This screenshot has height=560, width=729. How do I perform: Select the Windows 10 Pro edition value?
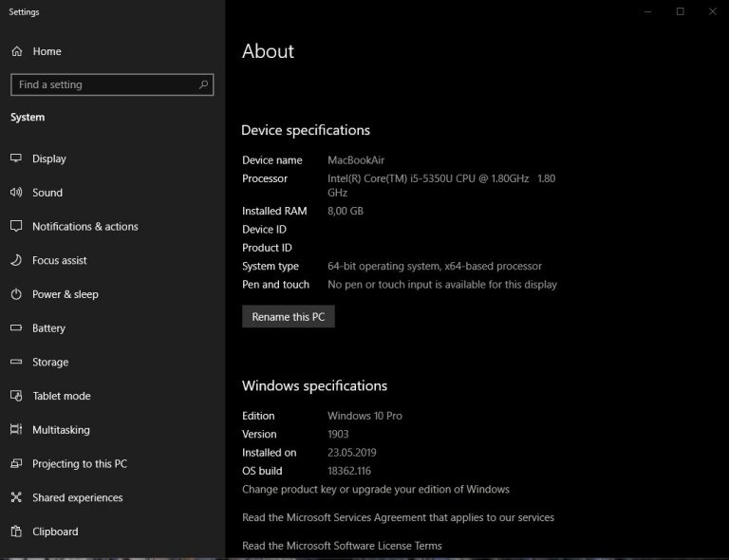click(x=364, y=416)
